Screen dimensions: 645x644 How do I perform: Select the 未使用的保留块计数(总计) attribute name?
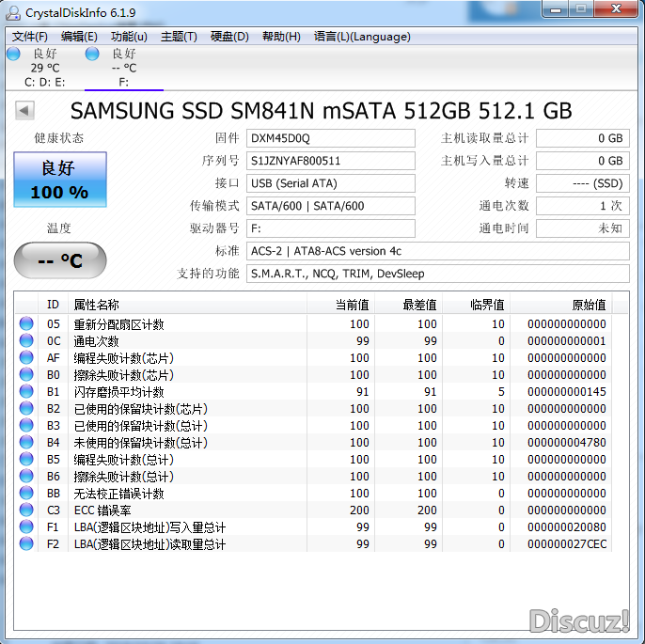pos(141,443)
